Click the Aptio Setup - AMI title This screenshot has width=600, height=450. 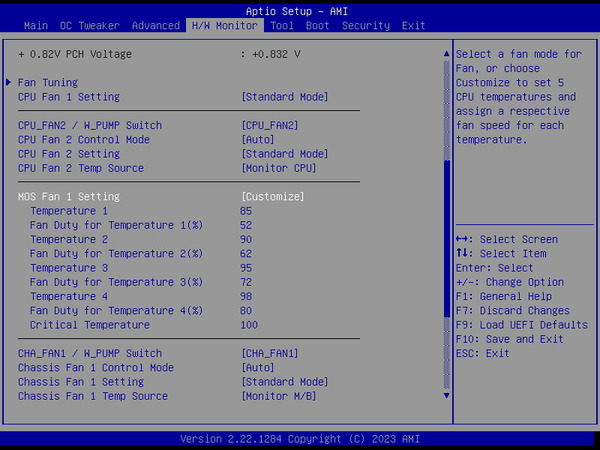(297, 11)
